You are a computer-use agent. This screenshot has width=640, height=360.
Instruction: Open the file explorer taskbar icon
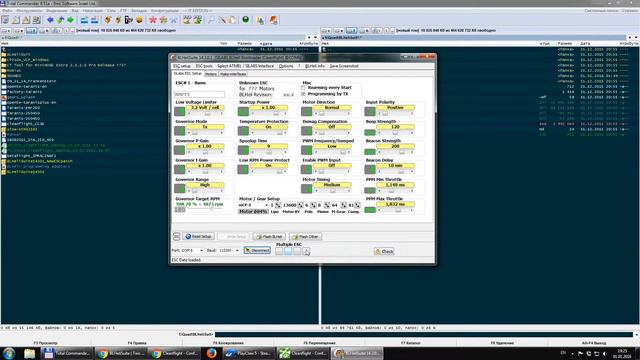(29, 353)
